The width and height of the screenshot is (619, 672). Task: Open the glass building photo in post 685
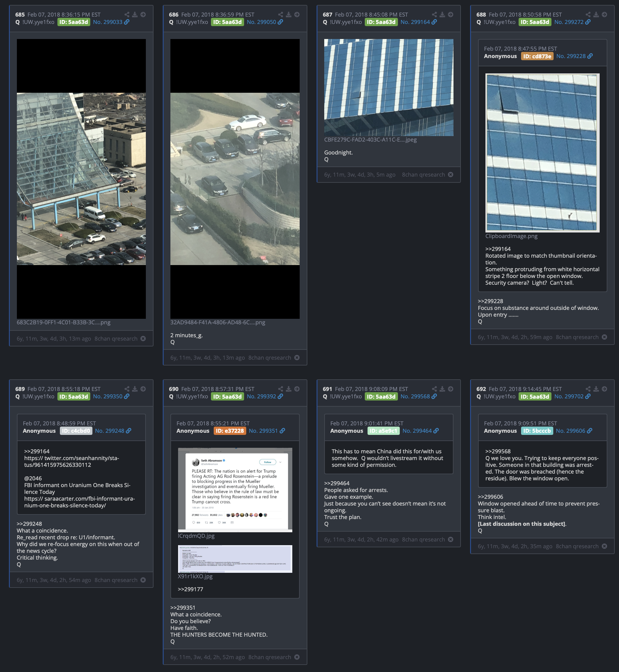81,178
